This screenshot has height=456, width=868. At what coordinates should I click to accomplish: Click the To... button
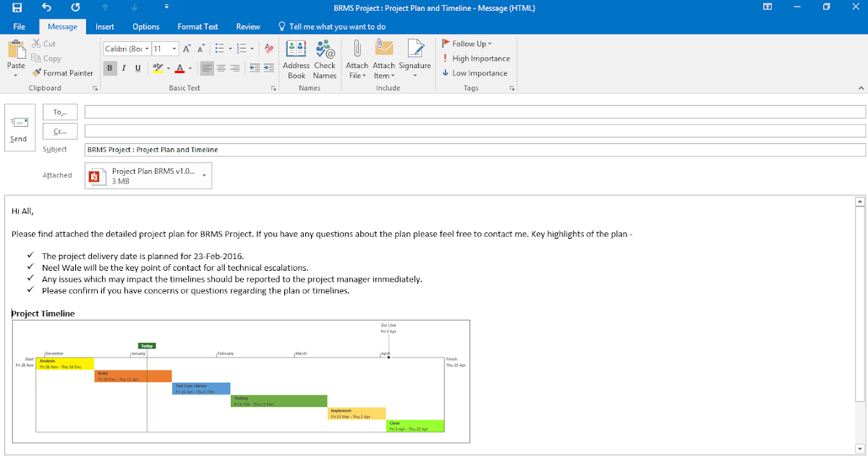pyautogui.click(x=60, y=112)
